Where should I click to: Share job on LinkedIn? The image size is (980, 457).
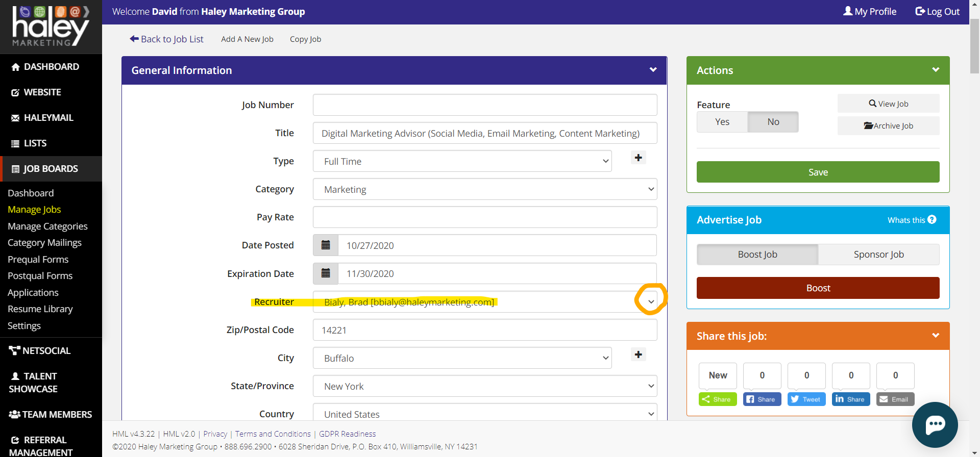851,399
